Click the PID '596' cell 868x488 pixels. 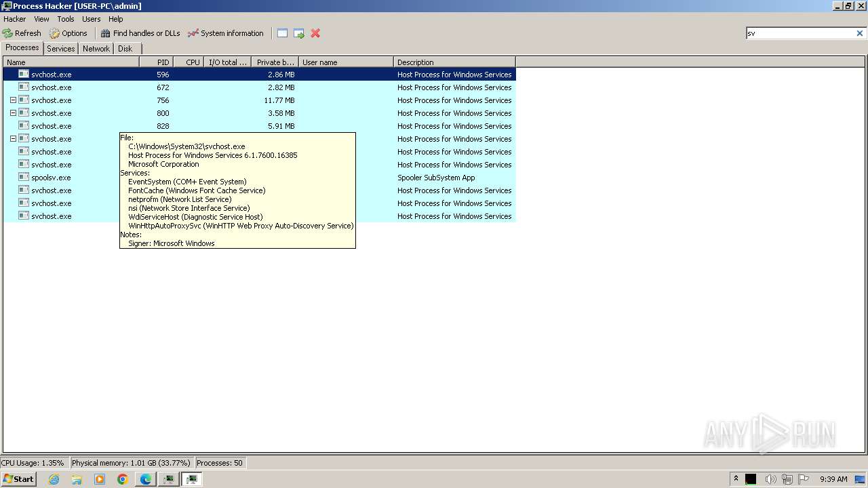pos(163,75)
